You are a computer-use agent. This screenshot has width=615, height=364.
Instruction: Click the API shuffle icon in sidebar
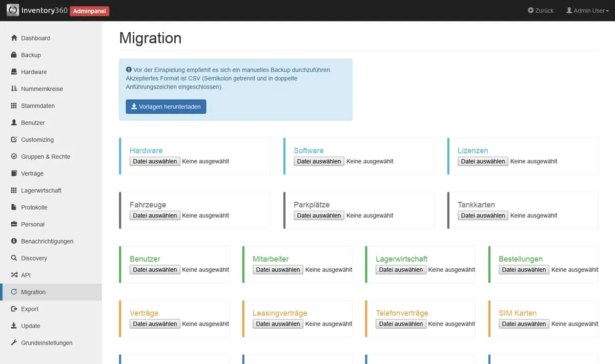(x=14, y=275)
